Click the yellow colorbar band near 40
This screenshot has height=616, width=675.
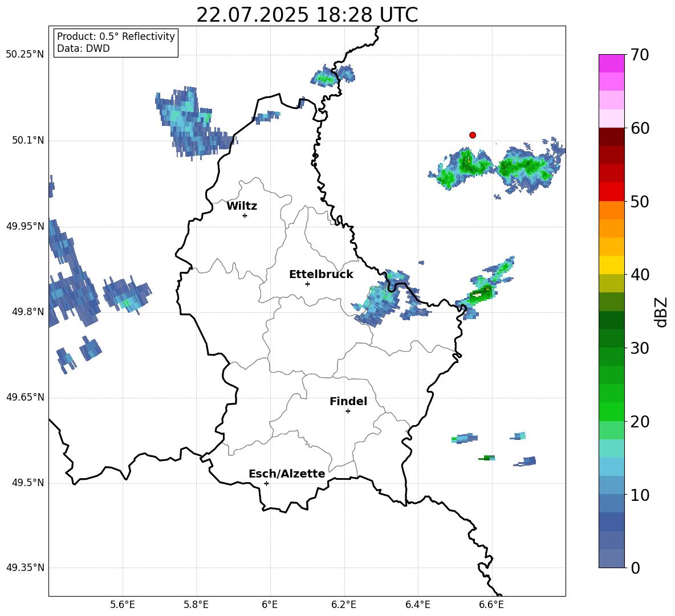[x=611, y=265]
